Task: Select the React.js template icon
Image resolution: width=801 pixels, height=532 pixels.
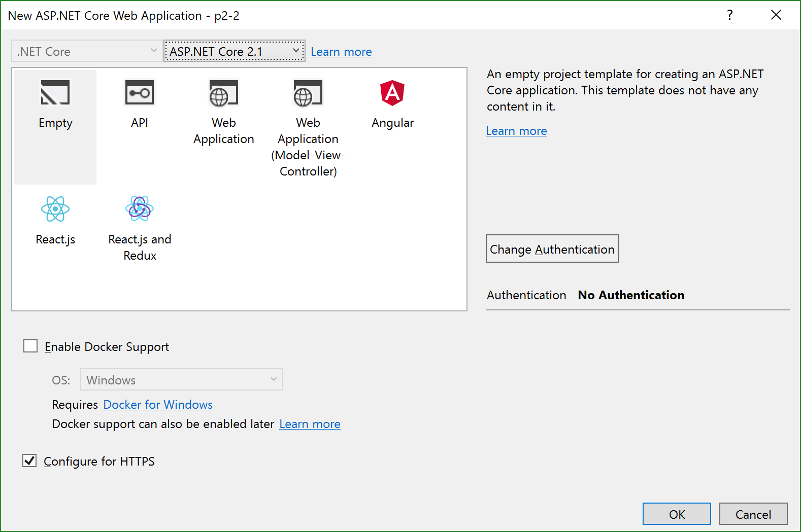Action: (x=55, y=209)
